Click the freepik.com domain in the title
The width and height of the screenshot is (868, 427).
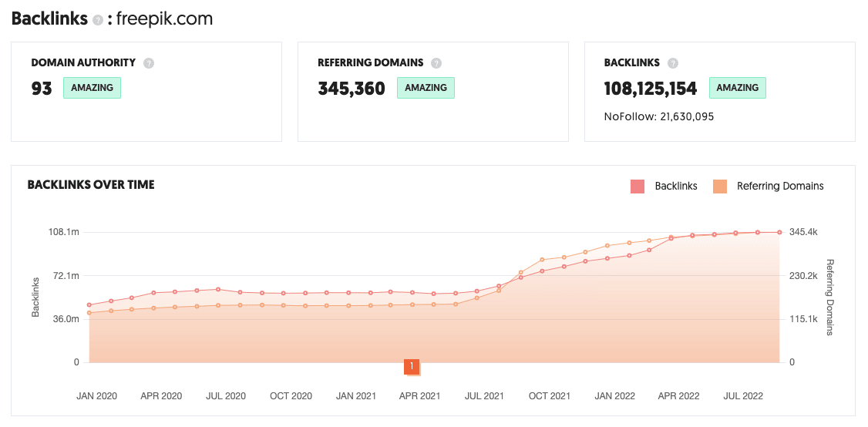click(164, 19)
